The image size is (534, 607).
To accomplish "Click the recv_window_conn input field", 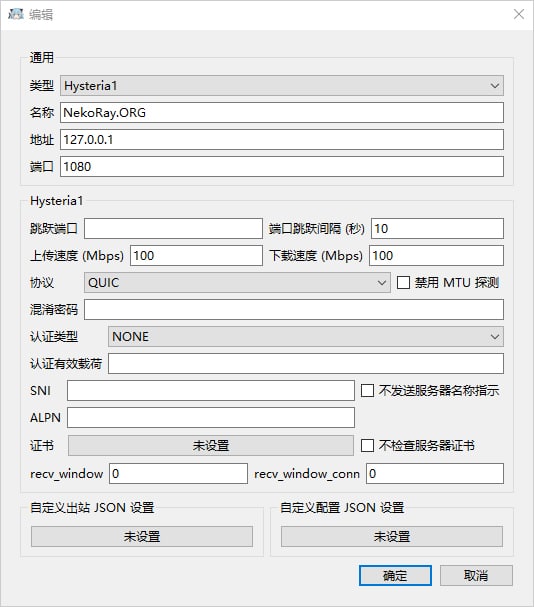I will click(435, 473).
